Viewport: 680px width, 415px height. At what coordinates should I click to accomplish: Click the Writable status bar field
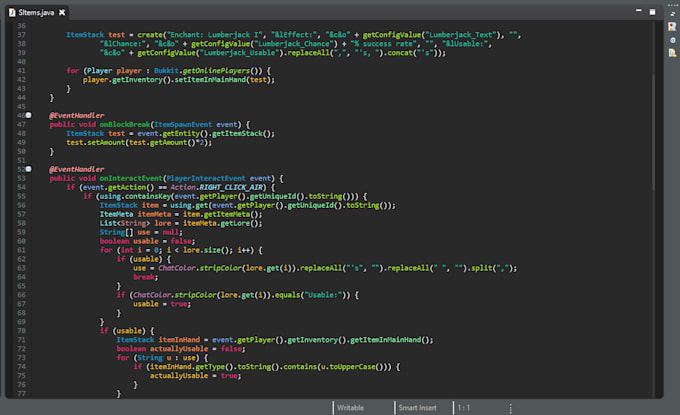(350, 408)
